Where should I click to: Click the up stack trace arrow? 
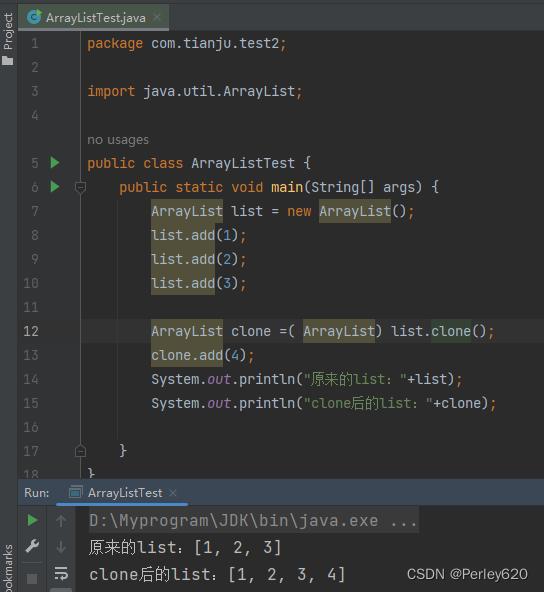coord(61,521)
